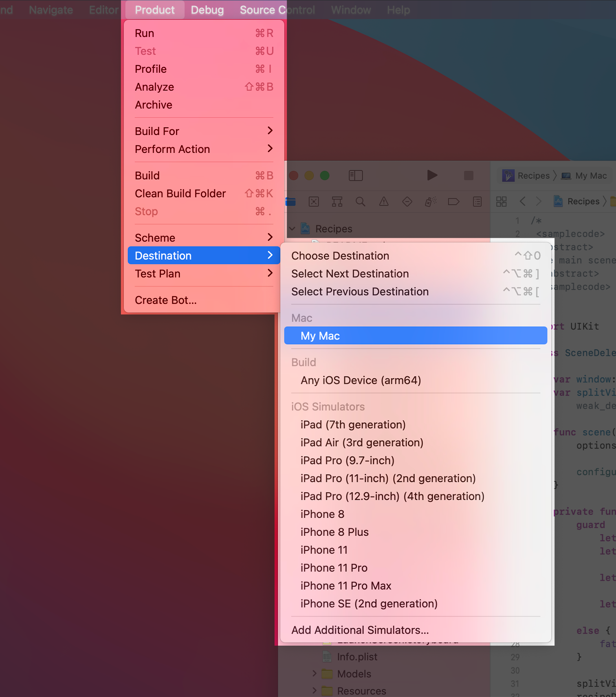Image resolution: width=616 pixels, height=697 pixels.
Task: Select iPad Pro (9.7-inch) simulator
Action: click(416, 461)
